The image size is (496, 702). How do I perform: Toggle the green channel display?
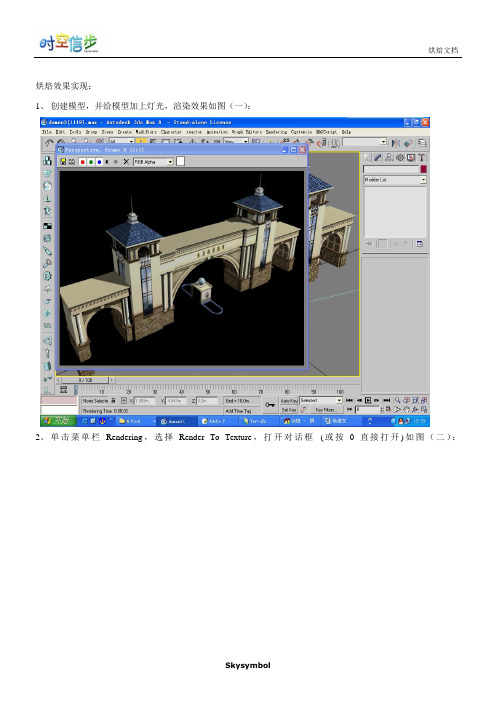click(x=91, y=162)
